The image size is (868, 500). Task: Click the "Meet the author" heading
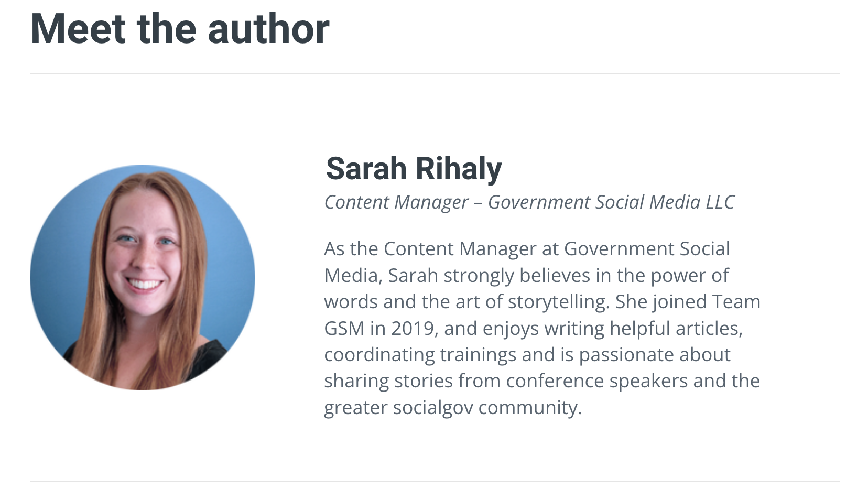pyautogui.click(x=180, y=29)
